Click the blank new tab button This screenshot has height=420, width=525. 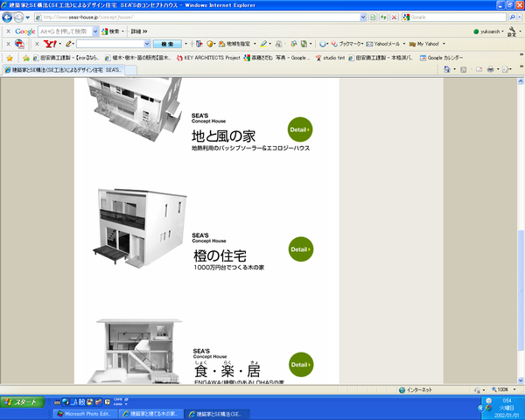(x=130, y=70)
